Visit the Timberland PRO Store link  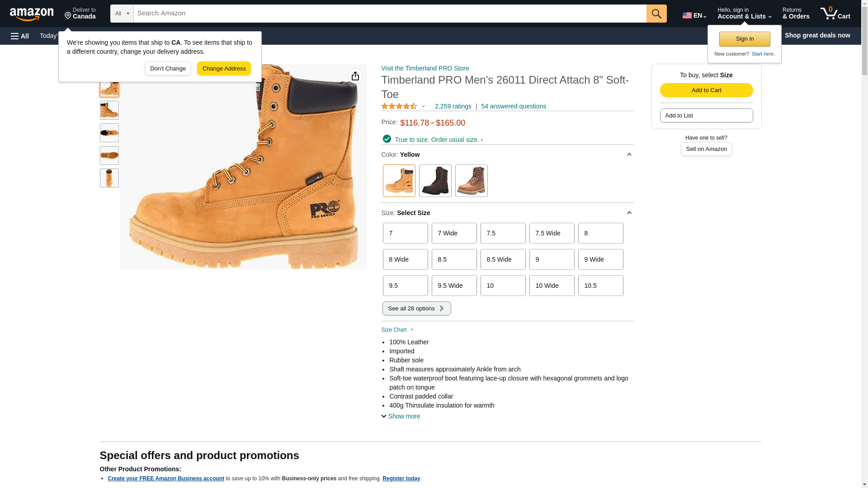point(425,68)
